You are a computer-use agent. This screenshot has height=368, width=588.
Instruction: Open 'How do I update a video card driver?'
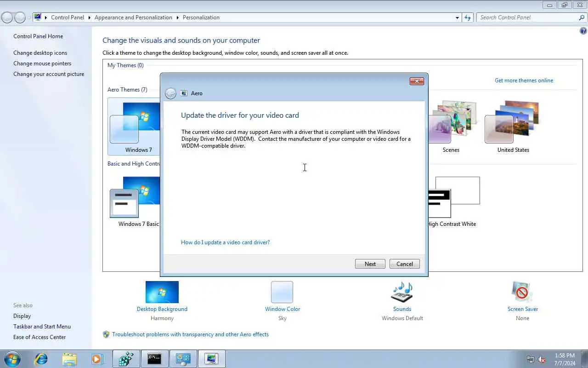click(x=225, y=242)
